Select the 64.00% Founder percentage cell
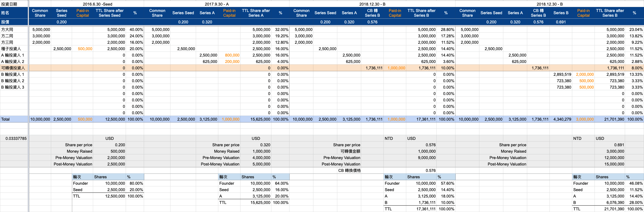 (280, 183)
